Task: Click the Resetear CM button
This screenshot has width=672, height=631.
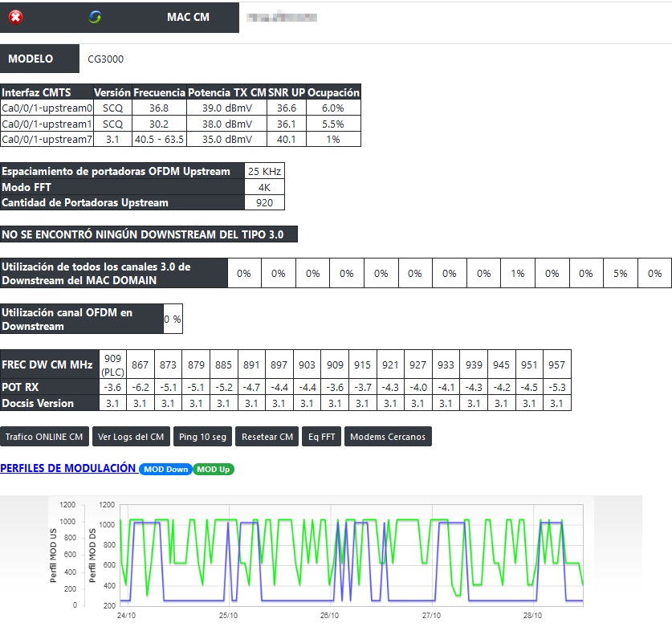Action: click(x=268, y=437)
